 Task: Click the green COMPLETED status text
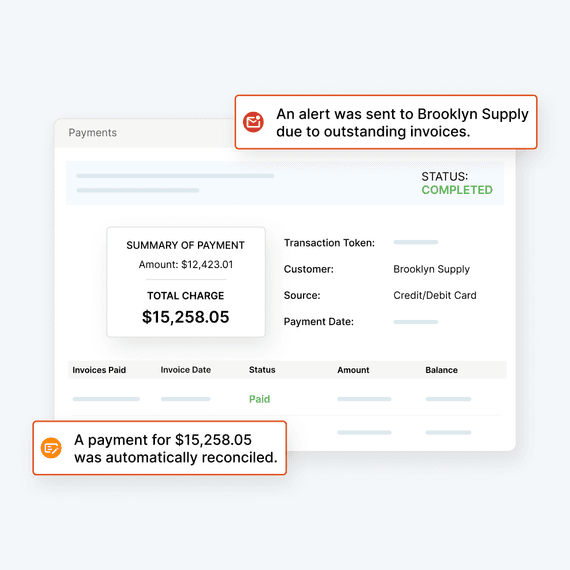coord(457,190)
